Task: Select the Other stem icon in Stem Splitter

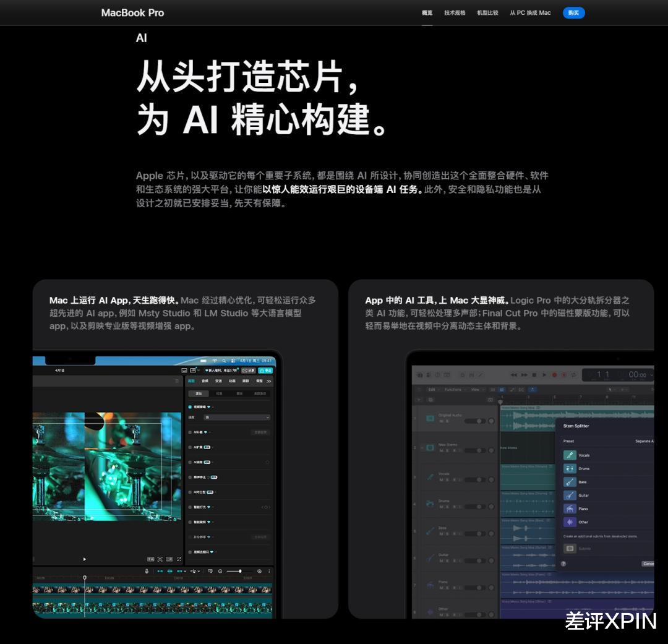Action: [x=570, y=522]
